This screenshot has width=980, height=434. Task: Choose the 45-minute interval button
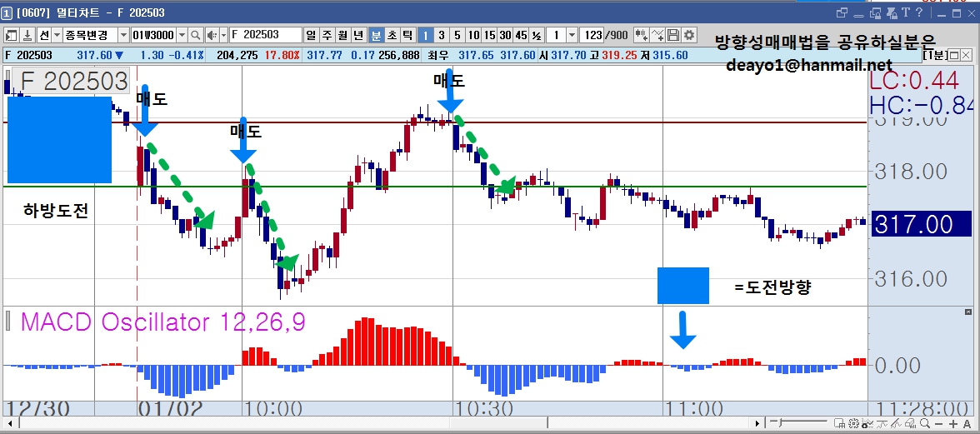521,35
